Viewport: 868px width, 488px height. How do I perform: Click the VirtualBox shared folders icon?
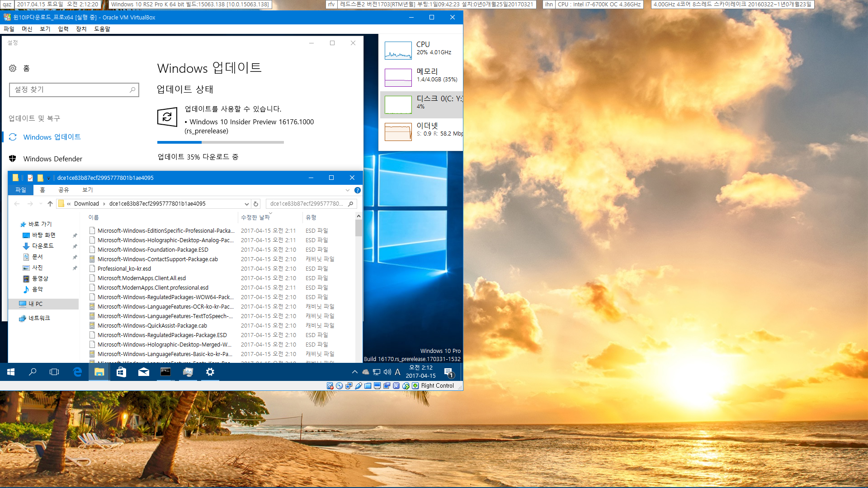point(368,386)
